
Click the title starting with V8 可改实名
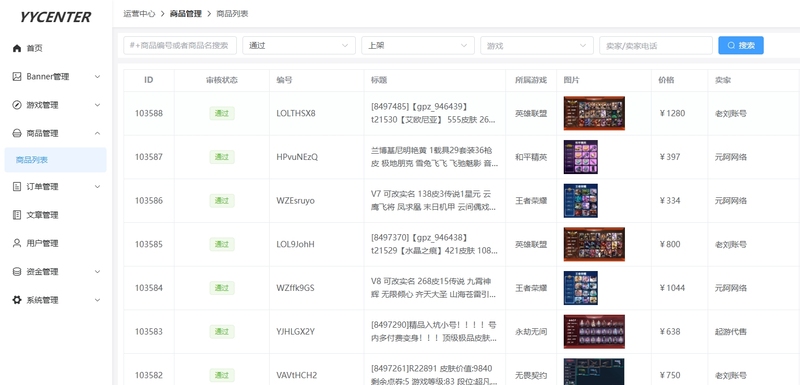pos(434,288)
